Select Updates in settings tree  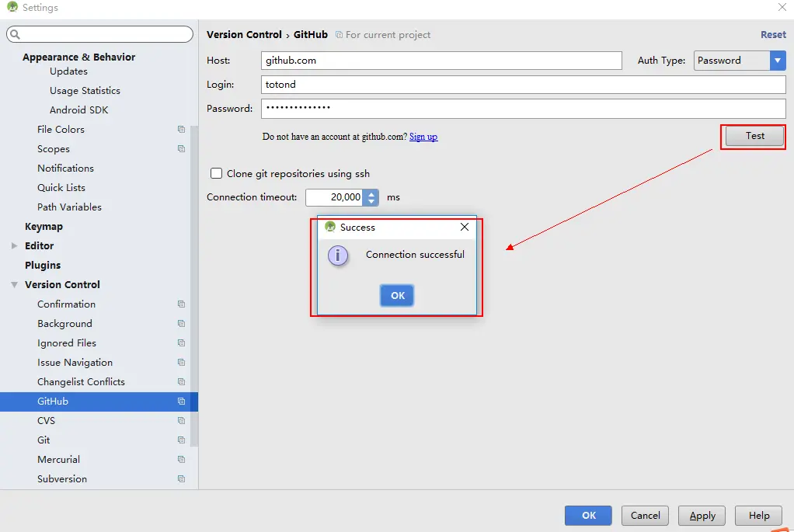click(x=68, y=71)
